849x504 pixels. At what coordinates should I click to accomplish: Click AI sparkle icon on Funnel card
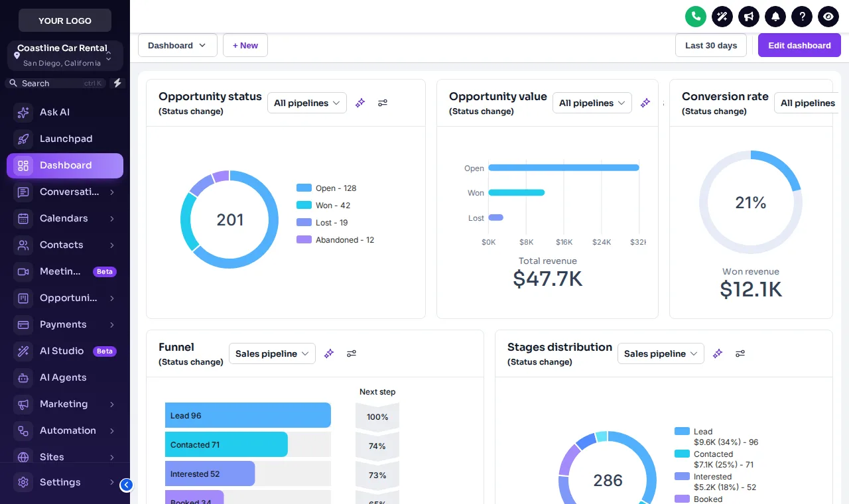(x=329, y=353)
